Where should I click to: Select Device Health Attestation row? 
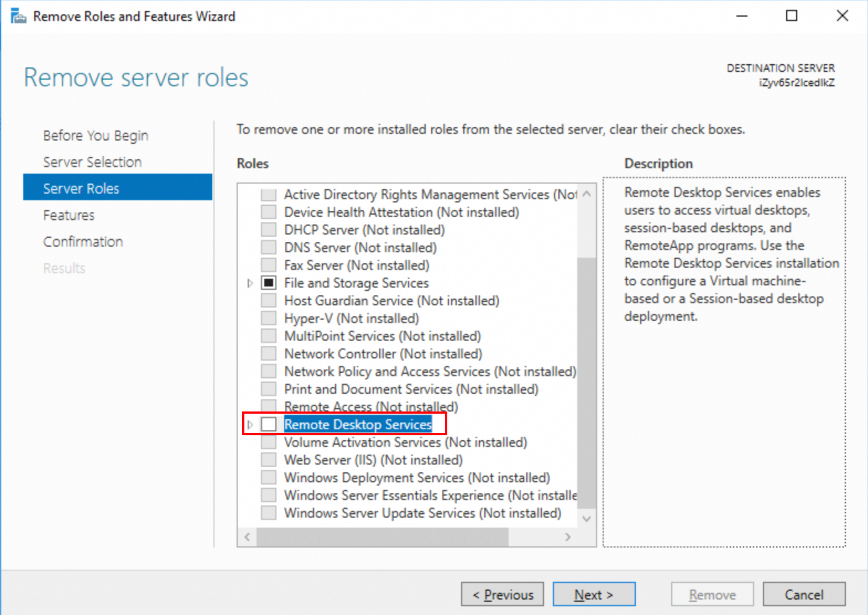point(401,212)
